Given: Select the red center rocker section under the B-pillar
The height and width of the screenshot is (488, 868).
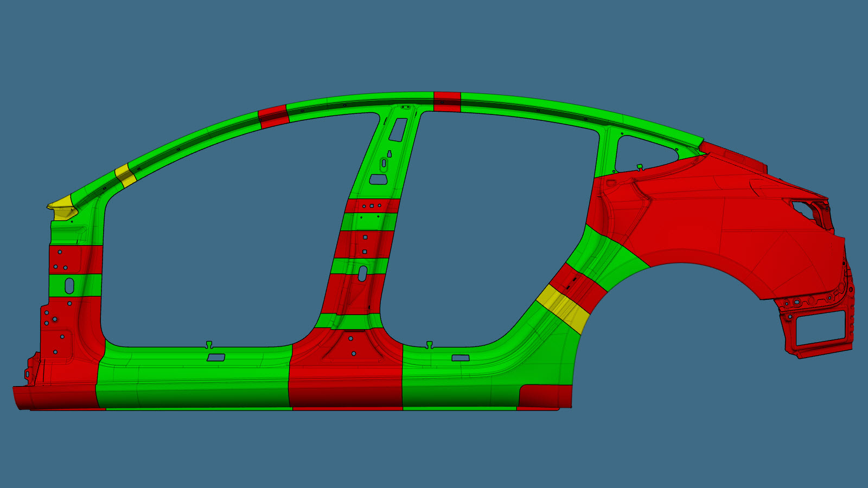Looking at the screenshot, I should click(345, 374).
